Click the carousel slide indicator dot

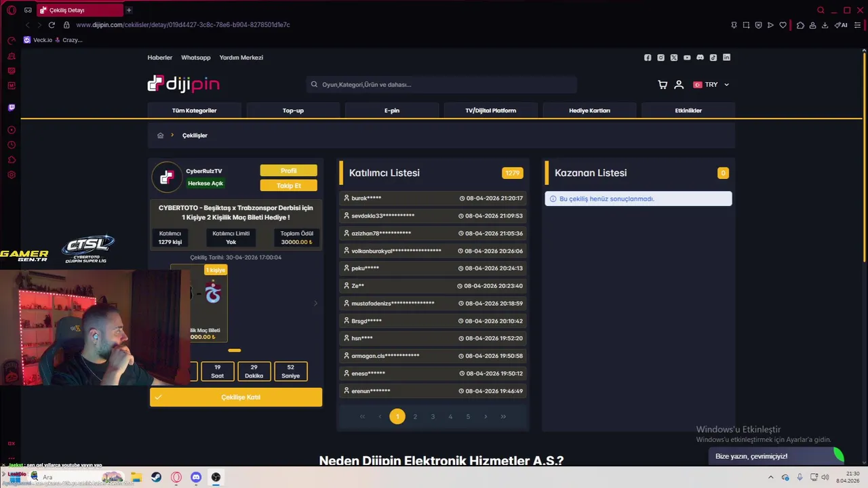click(235, 350)
